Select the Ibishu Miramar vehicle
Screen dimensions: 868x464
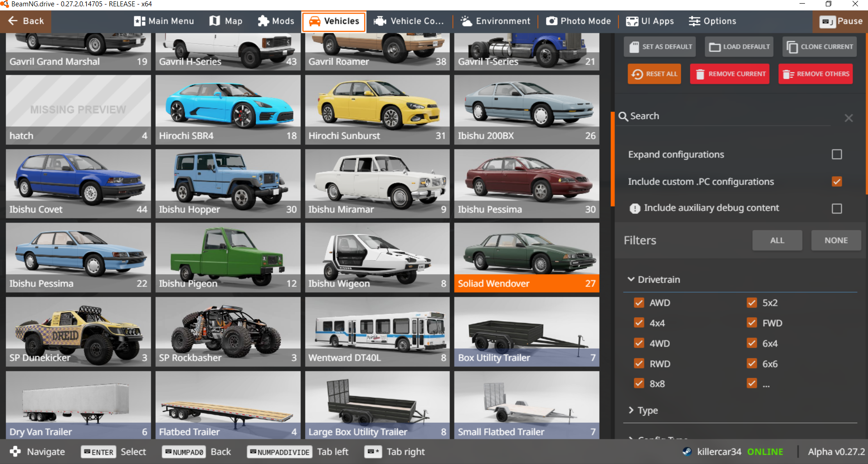[377, 184]
